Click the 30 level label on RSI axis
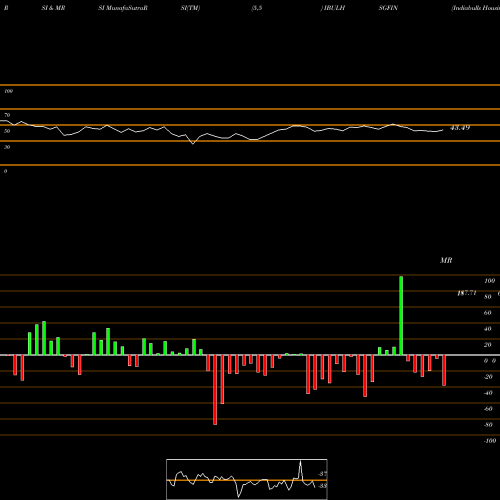The image size is (500, 500). (7, 147)
